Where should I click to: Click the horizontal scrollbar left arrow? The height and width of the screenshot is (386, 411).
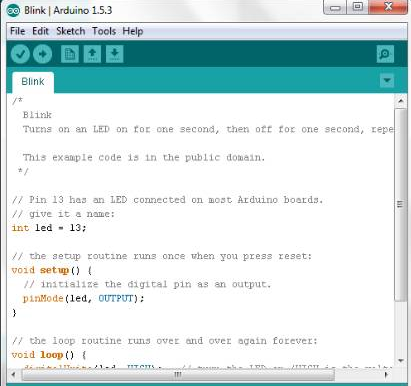click(x=14, y=374)
